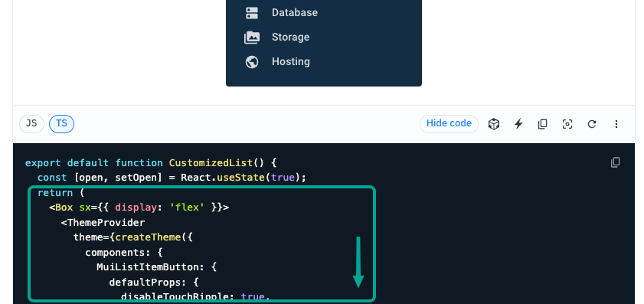This screenshot has width=644, height=304.
Task: Click the CustomizedList function name in code
Action: [x=211, y=163]
